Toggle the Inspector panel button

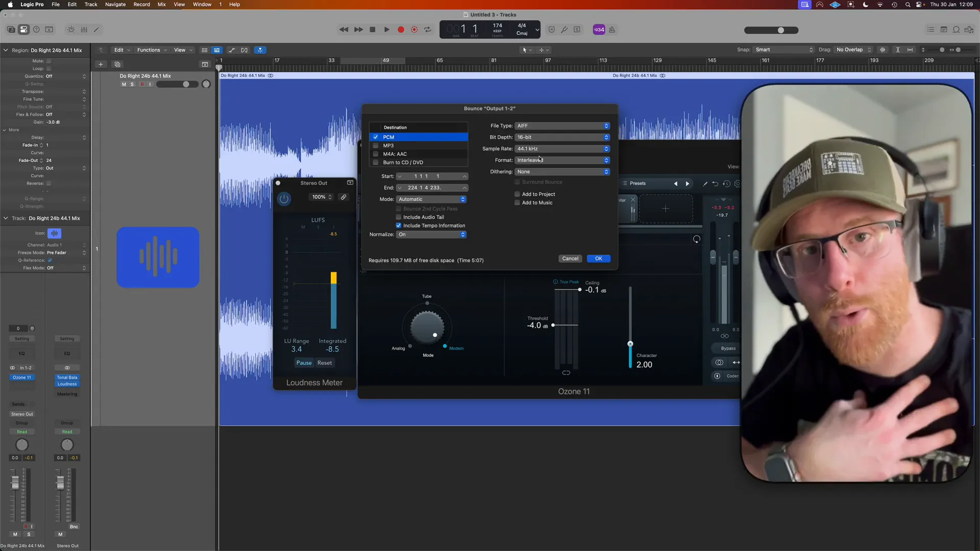pyautogui.click(x=23, y=30)
